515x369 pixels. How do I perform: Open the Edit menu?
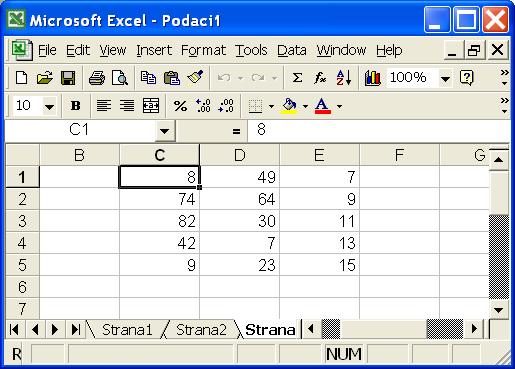click(78, 50)
